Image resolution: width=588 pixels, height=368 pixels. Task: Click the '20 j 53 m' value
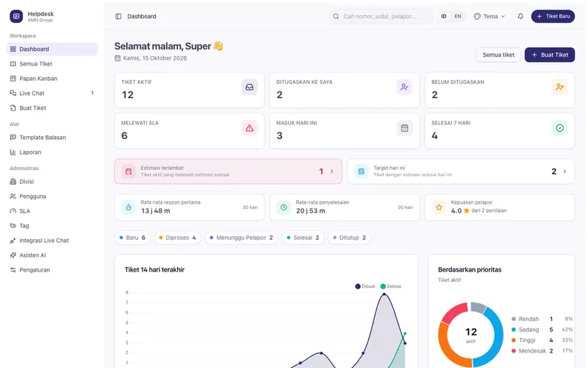point(310,211)
